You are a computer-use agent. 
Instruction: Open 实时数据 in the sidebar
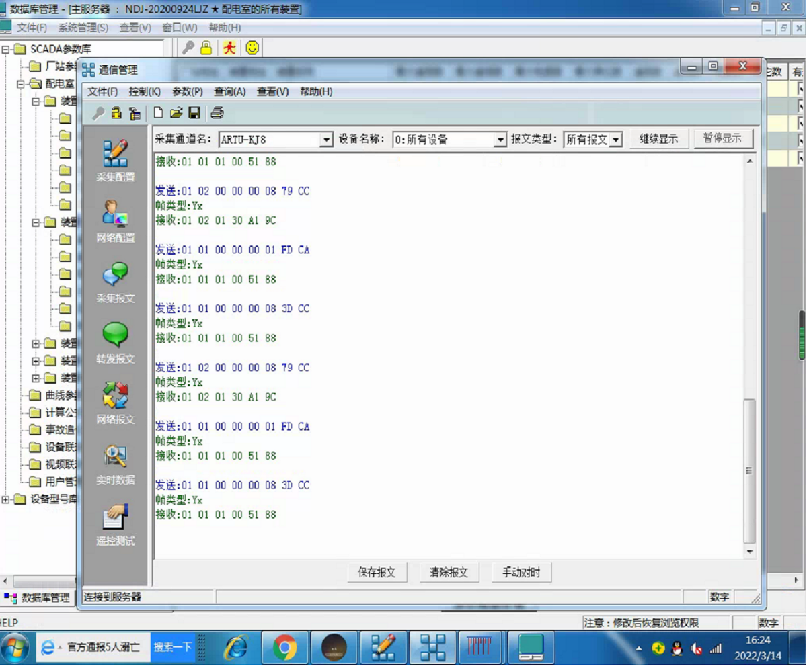(x=115, y=463)
